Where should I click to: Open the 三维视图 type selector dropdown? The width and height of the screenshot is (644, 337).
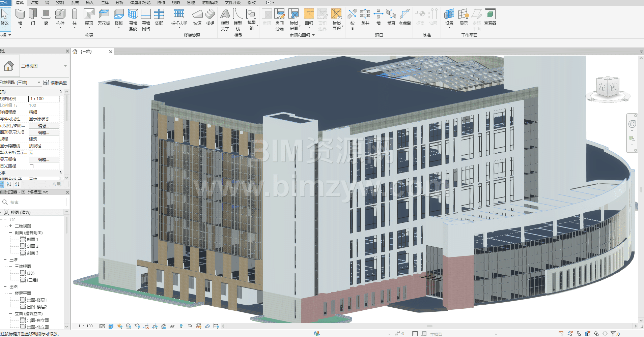click(x=65, y=66)
